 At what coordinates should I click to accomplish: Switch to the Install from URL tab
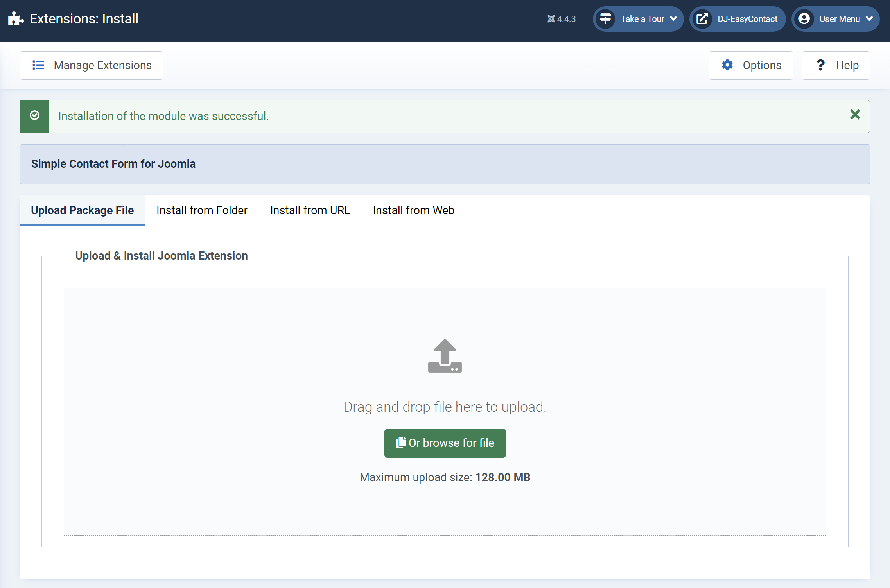tap(310, 210)
